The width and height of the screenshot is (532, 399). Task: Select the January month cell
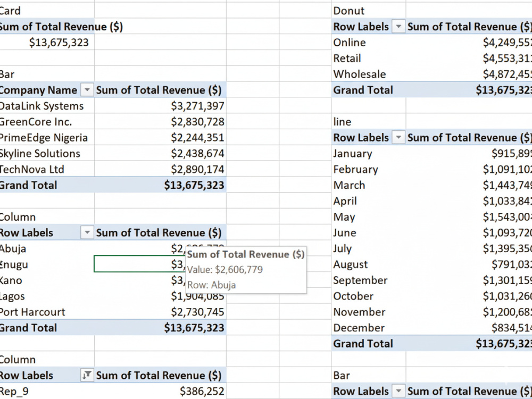[x=369, y=153]
